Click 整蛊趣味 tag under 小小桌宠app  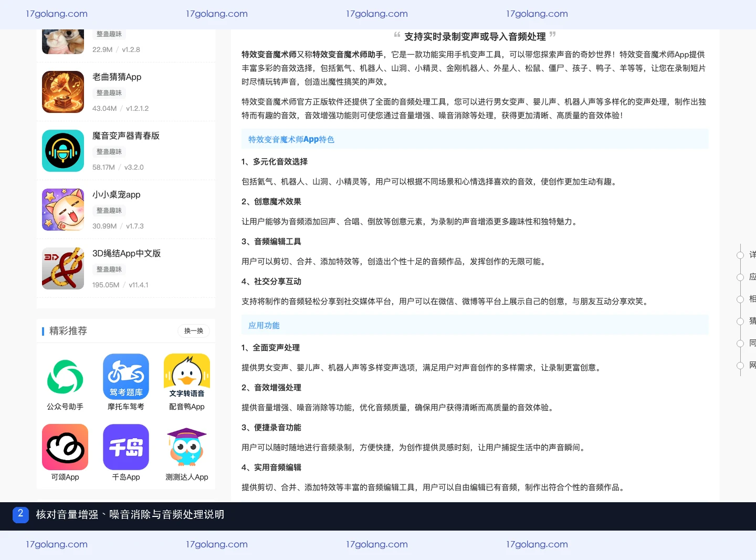tap(109, 211)
